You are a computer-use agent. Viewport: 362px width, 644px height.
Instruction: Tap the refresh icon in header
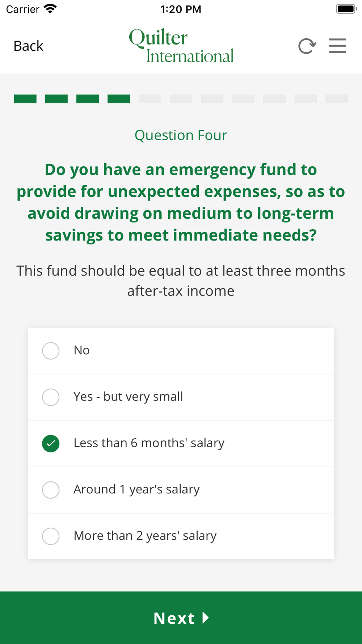pyautogui.click(x=307, y=46)
